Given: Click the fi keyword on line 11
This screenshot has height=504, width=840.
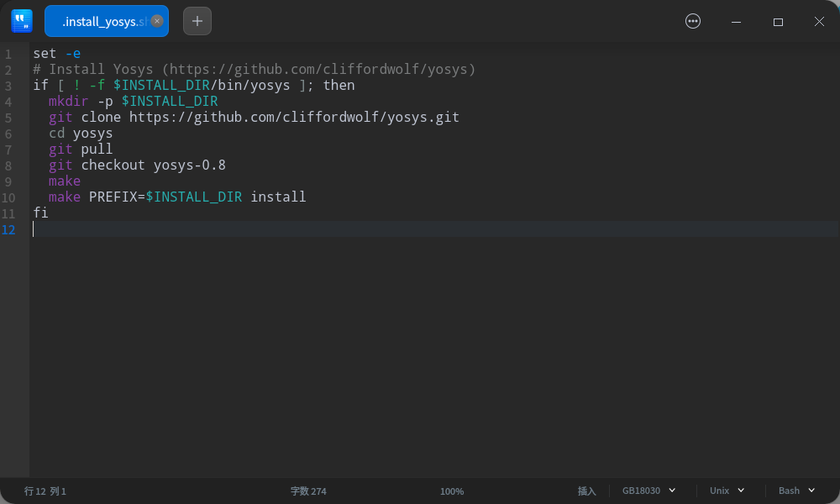Looking at the screenshot, I should (x=39, y=213).
